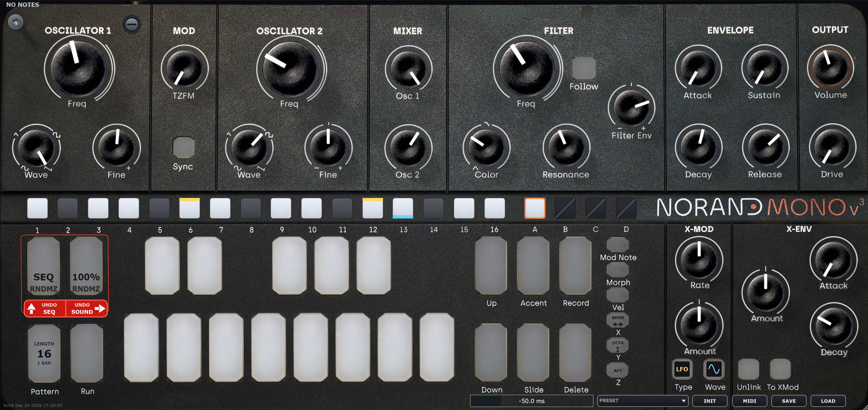Click the INIT button

point(710,401)
